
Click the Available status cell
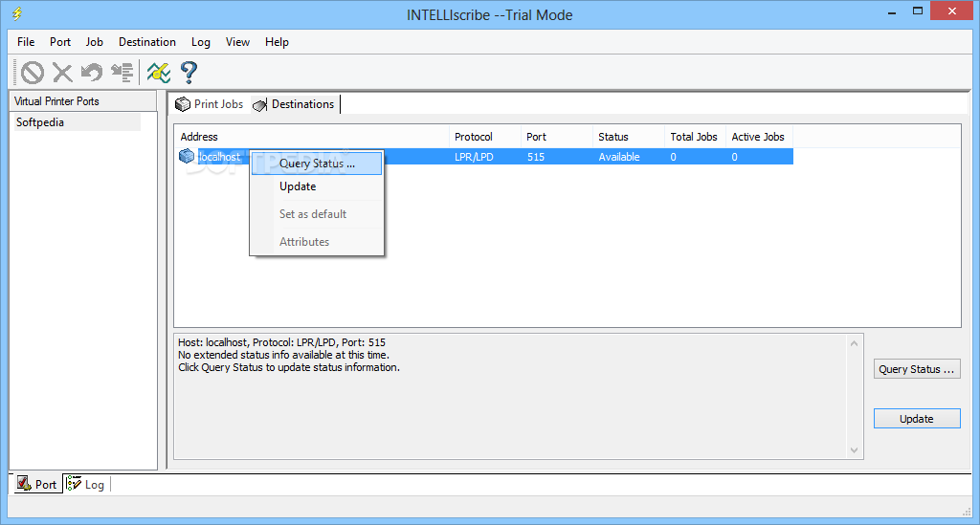[x=619, y=157]
